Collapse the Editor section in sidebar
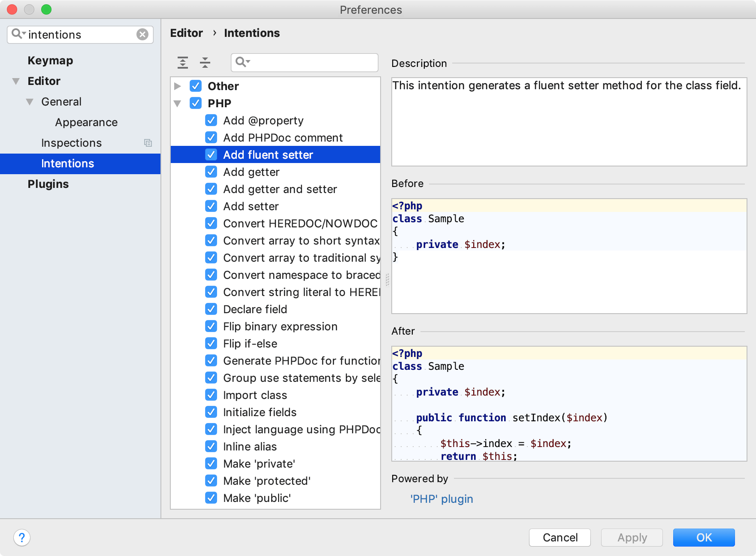The width and height of the screenshot is (756, 556). [x=16, y=81]
